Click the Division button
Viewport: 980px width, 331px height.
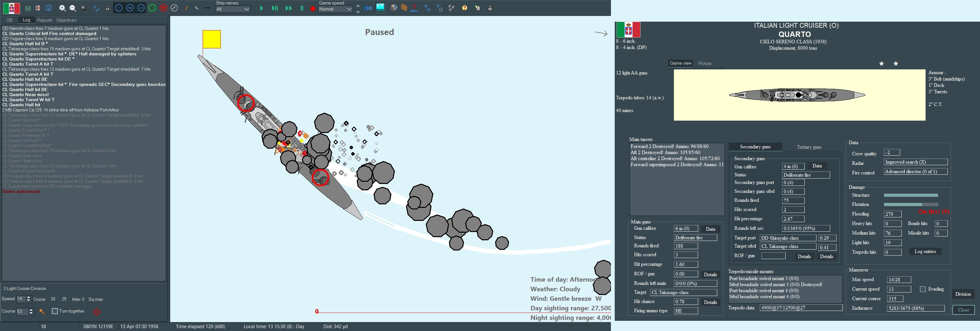(x=963, y=294)
